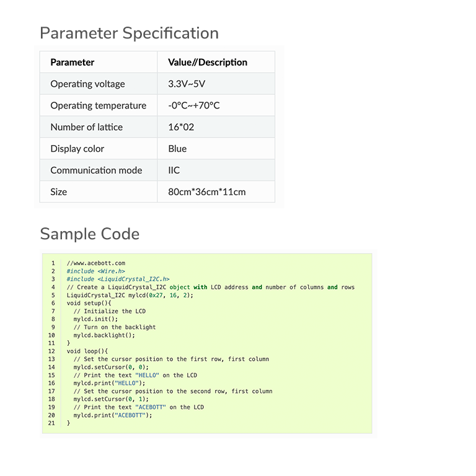
Task: Click the Sample Code heading
Action: tap(90, 234)
